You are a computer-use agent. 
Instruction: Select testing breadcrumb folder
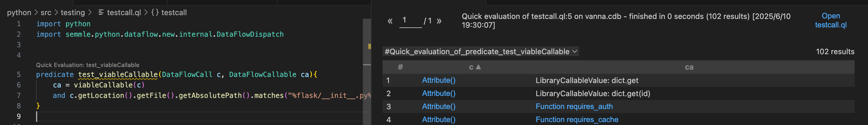(73, 13)
